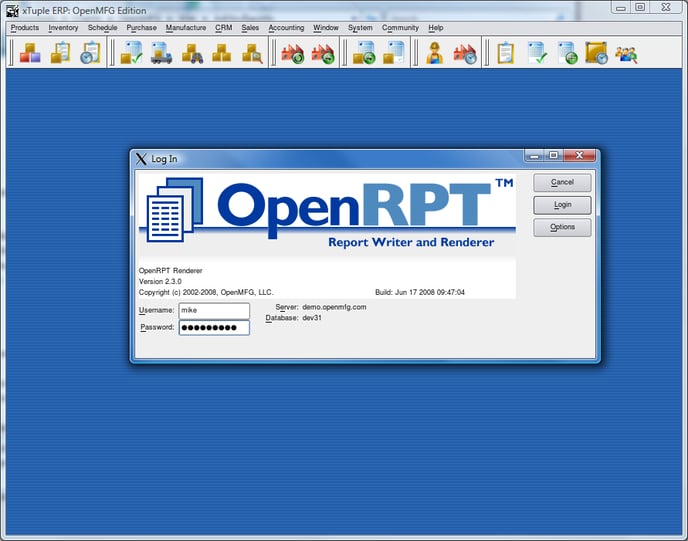
Task: Click the document with green checkmark icon
Action: tap(537, 53)
